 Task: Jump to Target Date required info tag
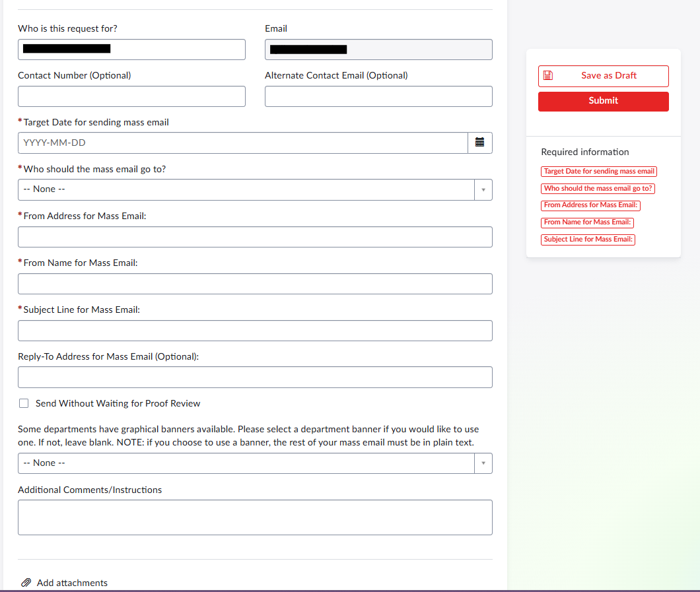[x=599, y=172]
